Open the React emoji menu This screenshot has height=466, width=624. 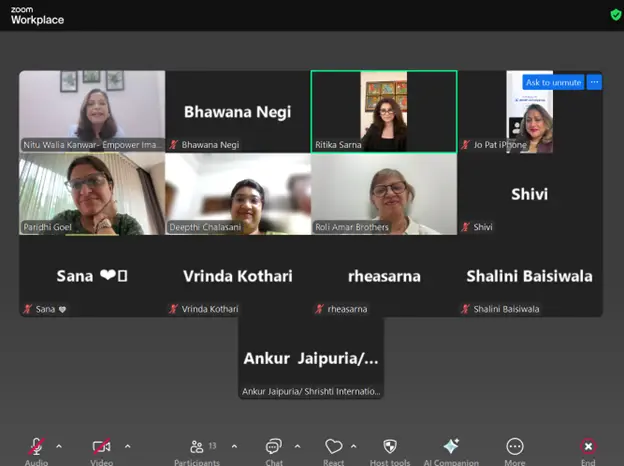tap(334, 447)
